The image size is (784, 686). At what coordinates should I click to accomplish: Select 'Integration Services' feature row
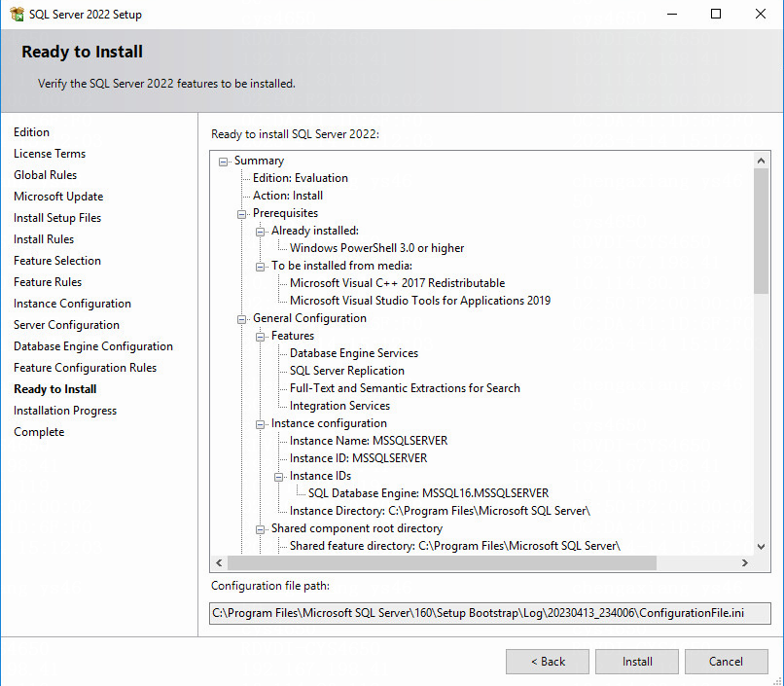(339, 406)
